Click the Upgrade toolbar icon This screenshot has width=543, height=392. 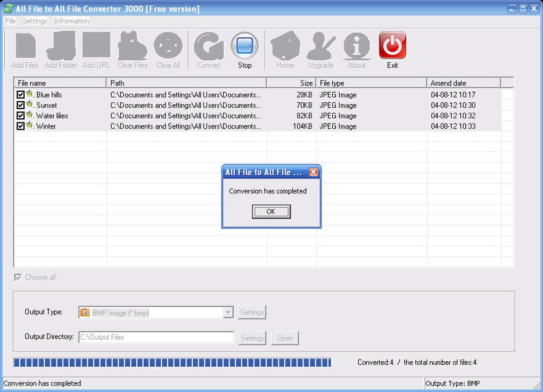(x=321, y=46)
